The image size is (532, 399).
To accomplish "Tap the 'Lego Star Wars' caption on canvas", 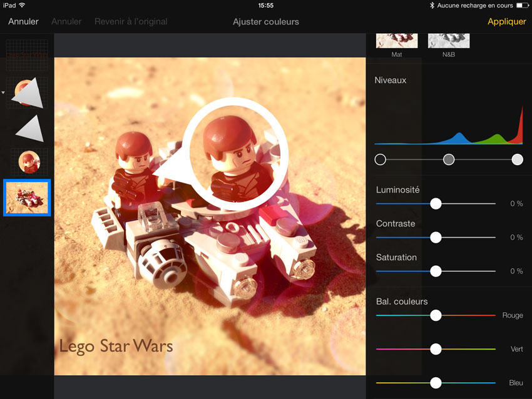I will coord(116,346).
